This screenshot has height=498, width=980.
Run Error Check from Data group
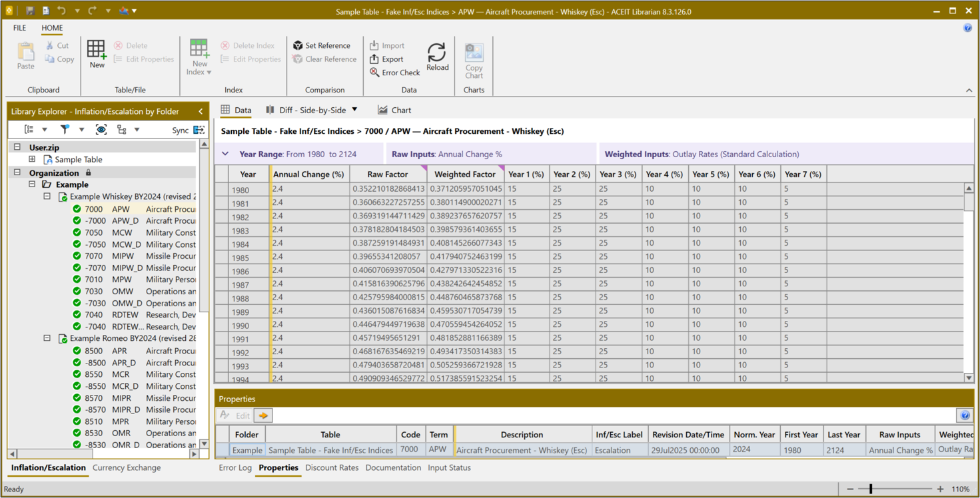pyautogui.click(x=394, y=73)
